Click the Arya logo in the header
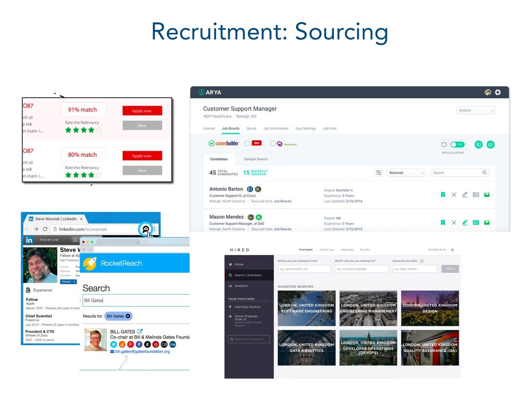 (210, 92)
